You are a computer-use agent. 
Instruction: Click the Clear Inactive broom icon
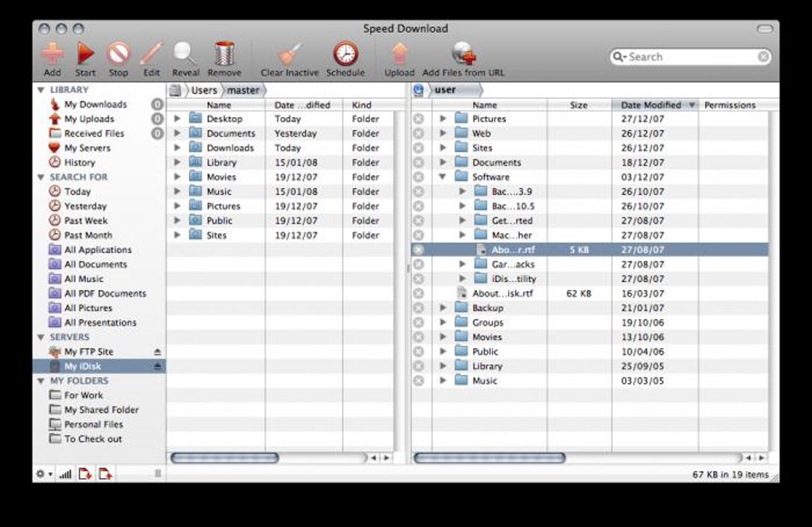pyautogui.click(x=290, y=54)
